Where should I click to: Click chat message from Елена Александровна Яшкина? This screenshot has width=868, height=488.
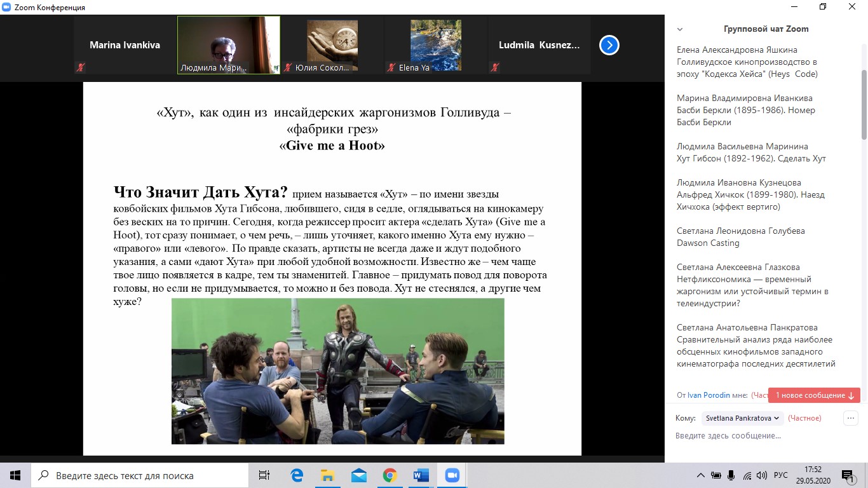click(x=747, y=62)
